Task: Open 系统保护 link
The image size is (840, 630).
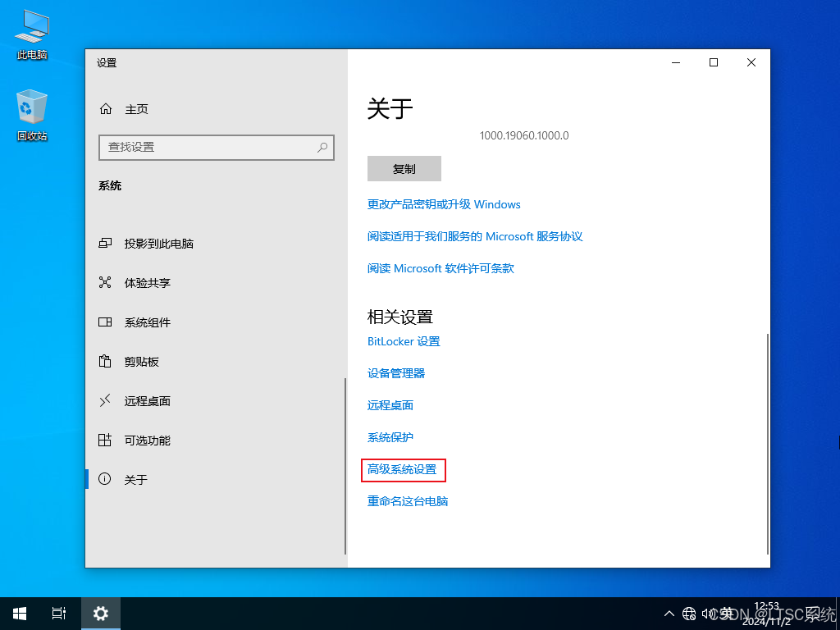Action: tap(390, 437)
